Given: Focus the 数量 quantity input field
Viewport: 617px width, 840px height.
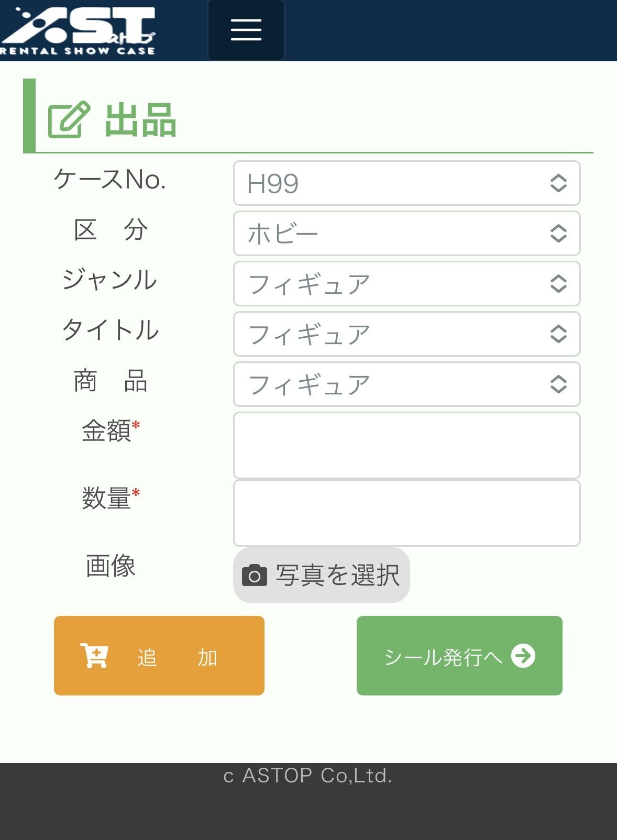Looking at the screenshot, I should 406,513.
